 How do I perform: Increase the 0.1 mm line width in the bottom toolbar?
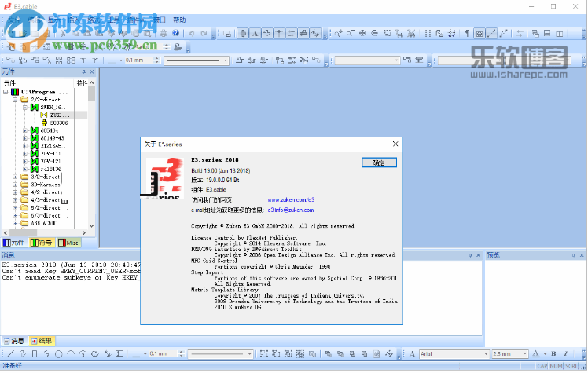(181, 352)
